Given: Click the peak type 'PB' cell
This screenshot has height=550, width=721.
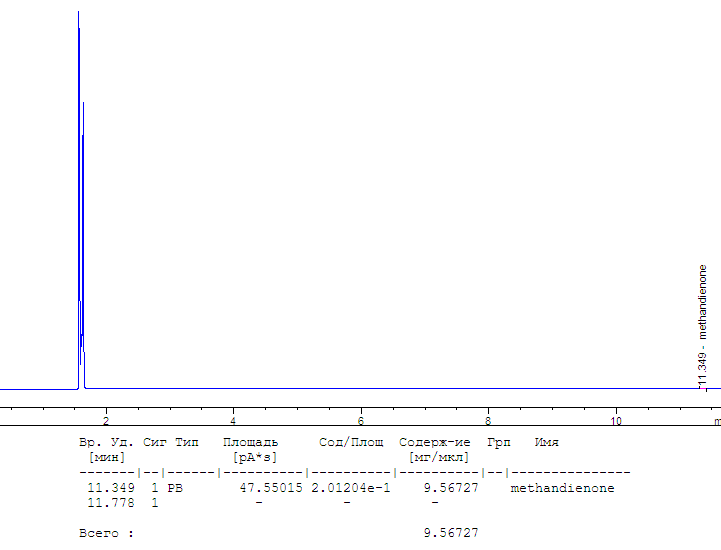Looking at the screenshot, I should (x=175, y=489).
